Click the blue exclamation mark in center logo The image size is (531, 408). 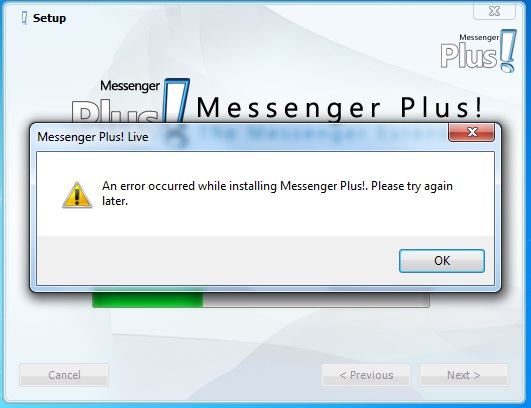click(176, 101)
